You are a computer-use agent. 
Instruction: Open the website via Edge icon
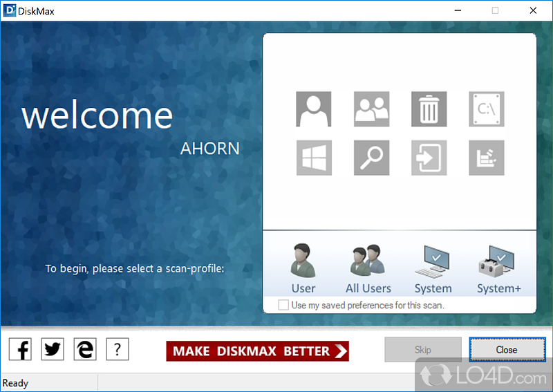(x=85, y=349)
